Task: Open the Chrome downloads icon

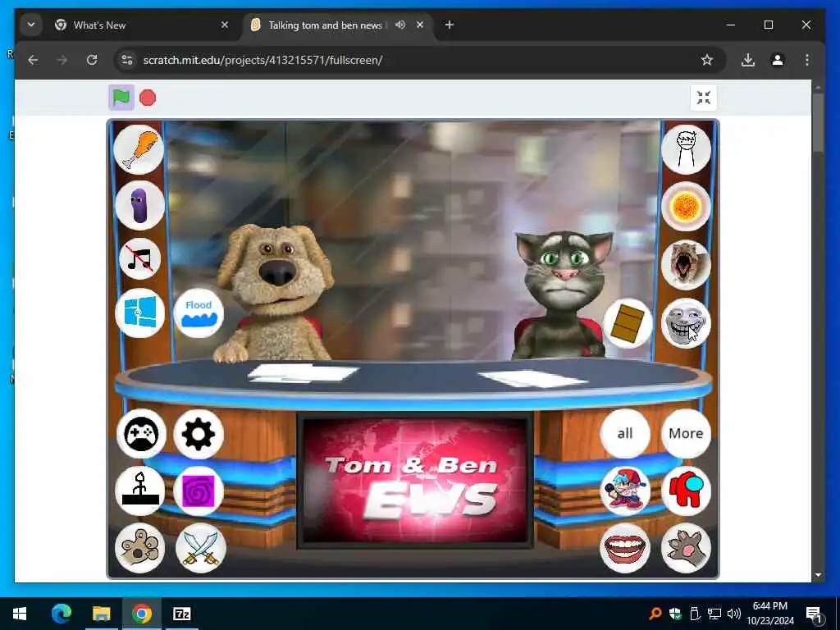Action: point(748,60)
